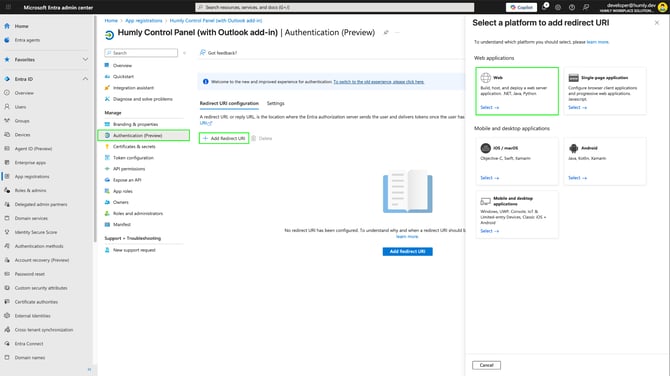Click the resource menu Search field
The width and height of the screenshot is (670, 376).
point(141,53)
